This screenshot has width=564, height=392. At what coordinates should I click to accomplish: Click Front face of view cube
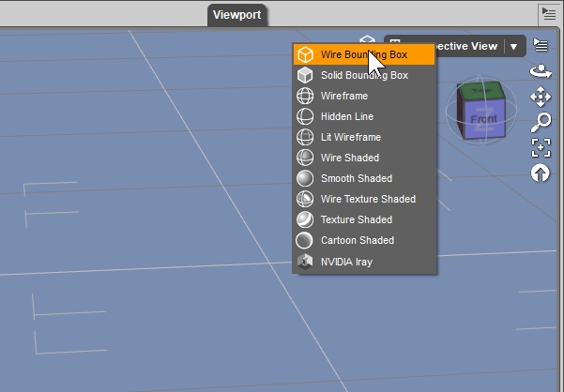pyautogui.click(x=483, y=119)
